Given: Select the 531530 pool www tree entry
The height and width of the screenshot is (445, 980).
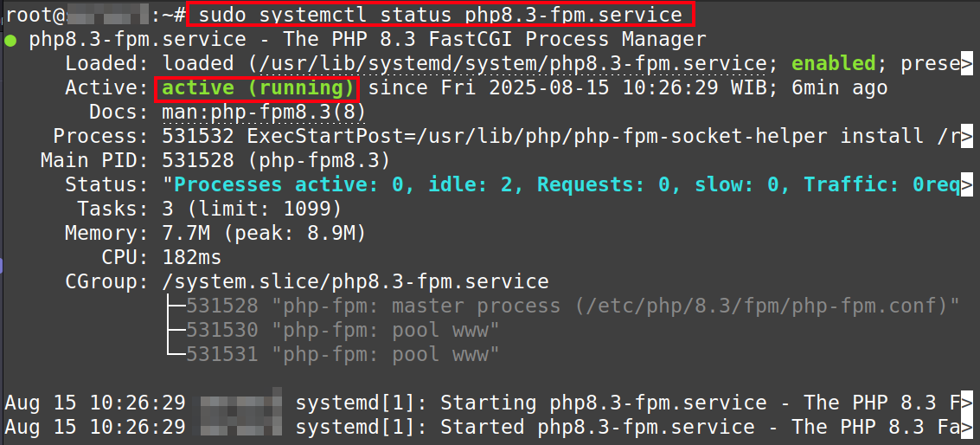Looking at the screenshot, I should (x=343, y=331).
